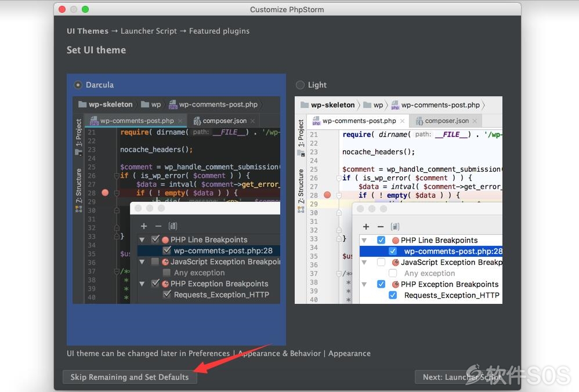Click Featured plugins in the step breadcrumb
Screen dimensions: 579x392
(x=219, y=31)
